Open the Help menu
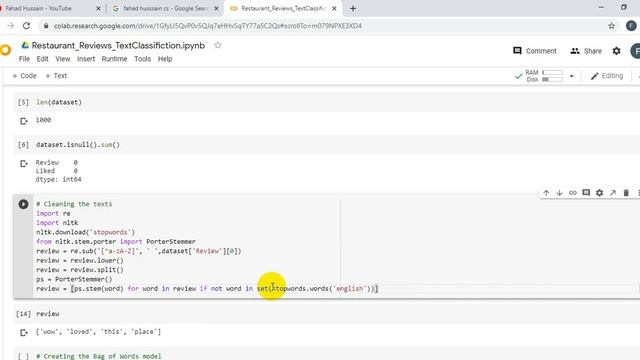 point(165,59)
